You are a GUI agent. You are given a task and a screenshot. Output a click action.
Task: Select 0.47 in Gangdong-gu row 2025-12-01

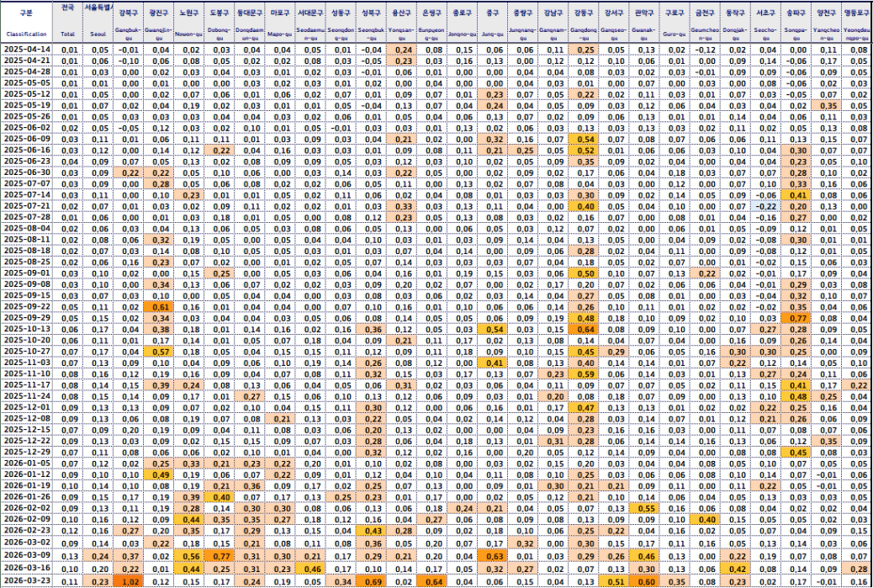click(582, 408)
